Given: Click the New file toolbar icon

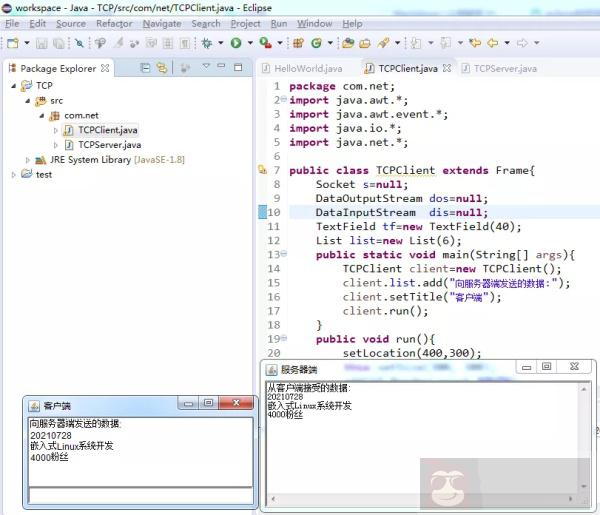Looking at the screenshot, I should click(x=12, y=43).
